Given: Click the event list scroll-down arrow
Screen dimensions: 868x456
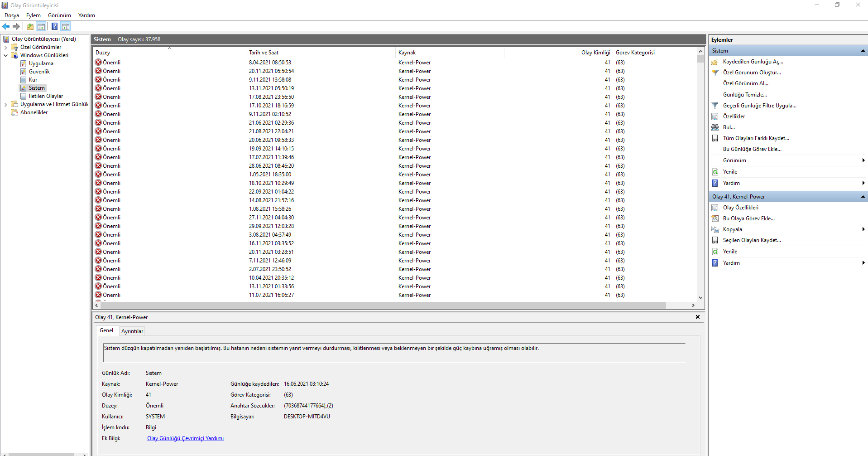Looking at the screenshot, I should [700, 298].
